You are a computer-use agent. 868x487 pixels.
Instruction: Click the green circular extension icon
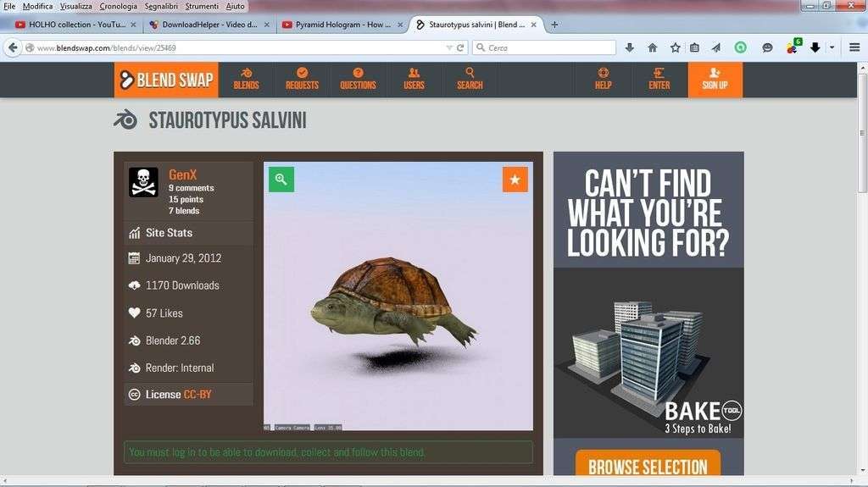coord(740,47)
